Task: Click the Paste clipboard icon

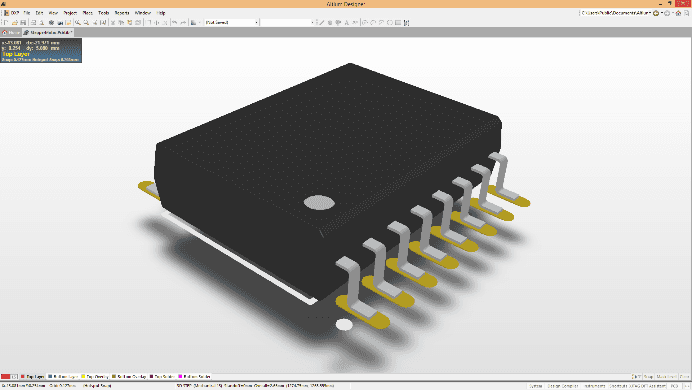Action: point(130,22)
